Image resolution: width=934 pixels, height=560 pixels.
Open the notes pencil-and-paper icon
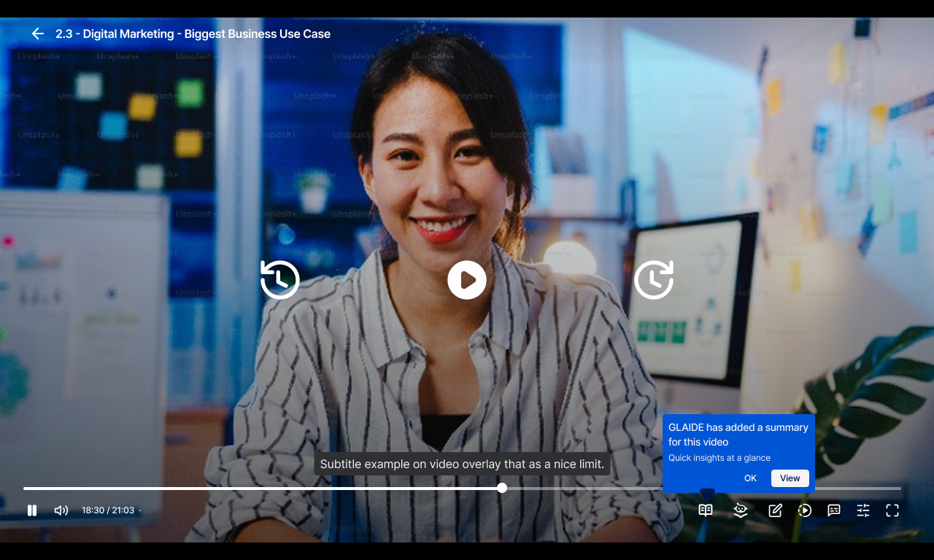click(x=776, y=510)
